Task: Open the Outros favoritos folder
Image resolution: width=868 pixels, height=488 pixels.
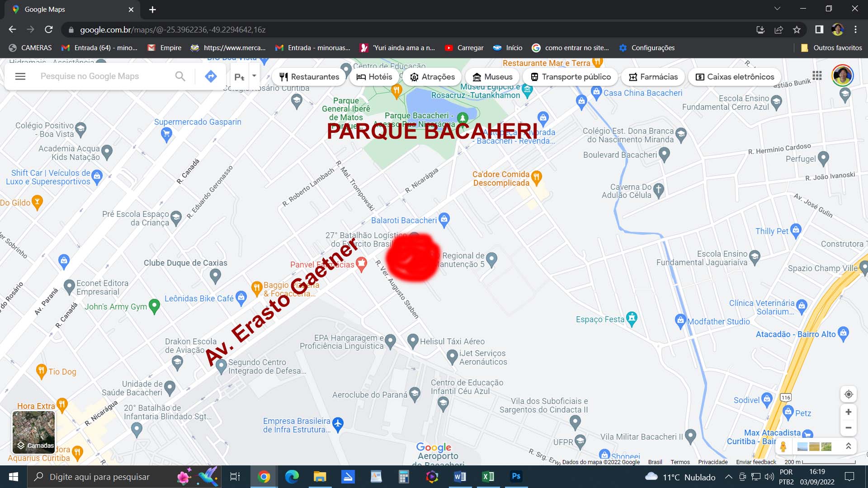Action: coord(831,47)
